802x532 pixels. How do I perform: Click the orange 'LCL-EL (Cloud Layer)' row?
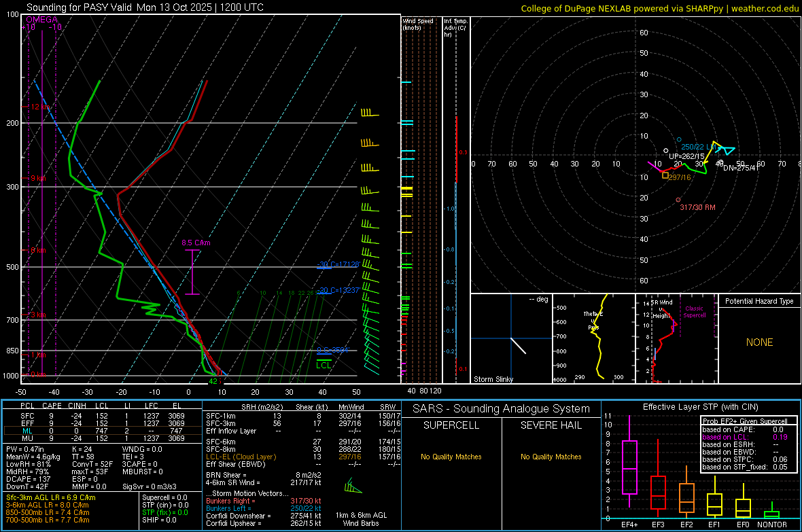pos(302,457)
